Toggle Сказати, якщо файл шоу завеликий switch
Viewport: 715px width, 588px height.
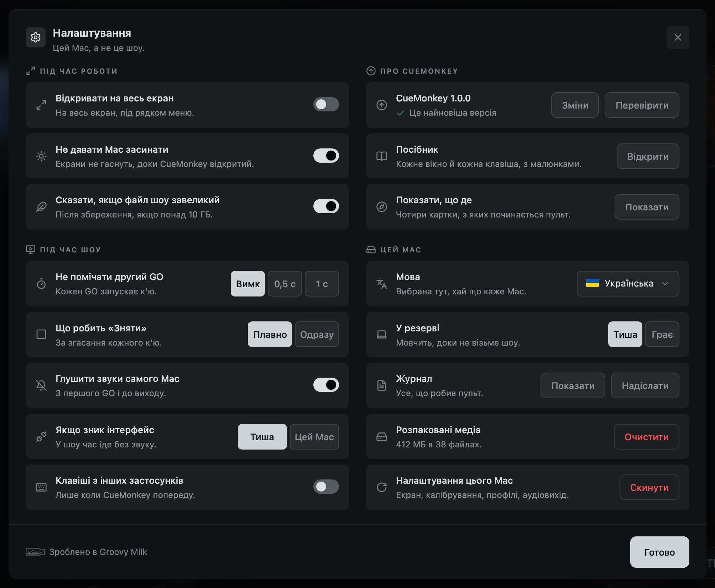pos(326,206)
